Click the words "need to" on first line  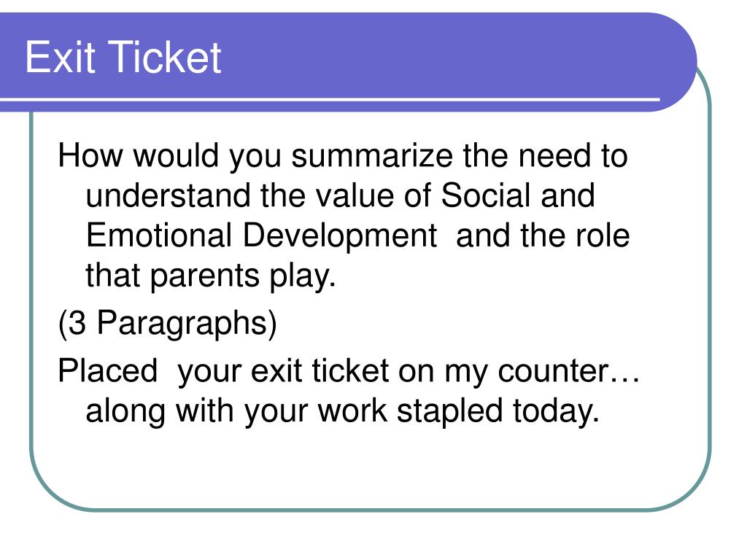click(x=573, y=156)
